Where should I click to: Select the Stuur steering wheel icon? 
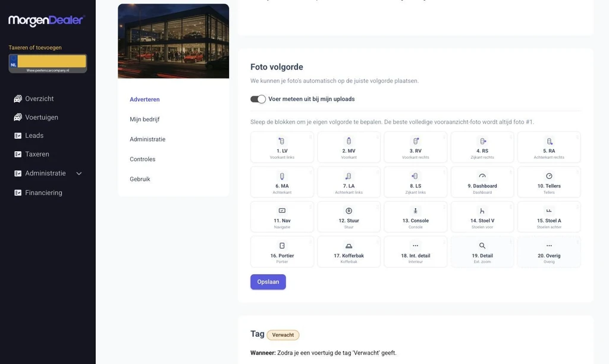coord(349,211)
